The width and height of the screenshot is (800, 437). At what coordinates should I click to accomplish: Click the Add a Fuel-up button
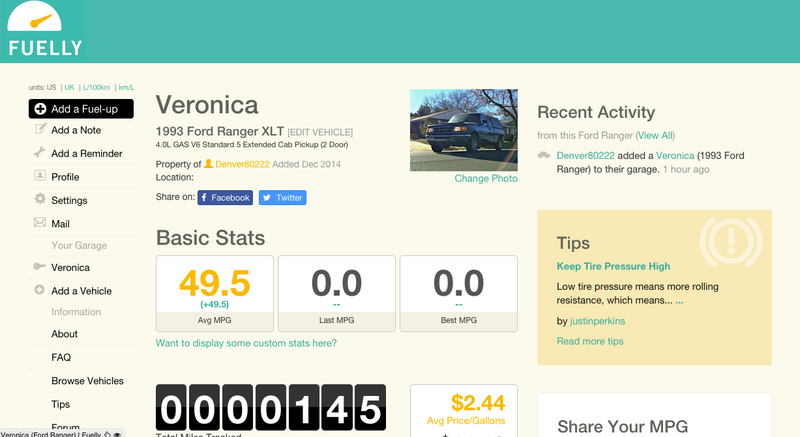pos(81,109)
